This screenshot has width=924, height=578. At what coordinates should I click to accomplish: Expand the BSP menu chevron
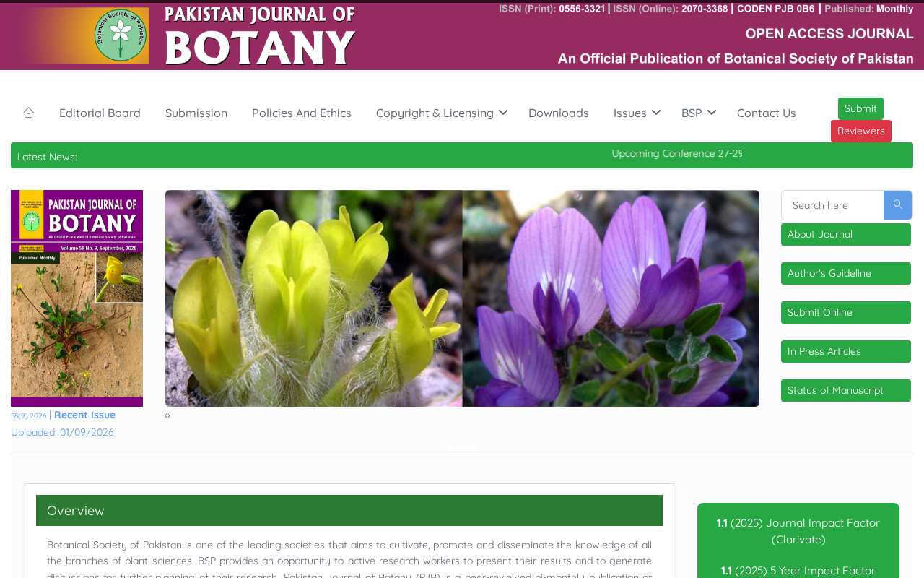[712, 113]
